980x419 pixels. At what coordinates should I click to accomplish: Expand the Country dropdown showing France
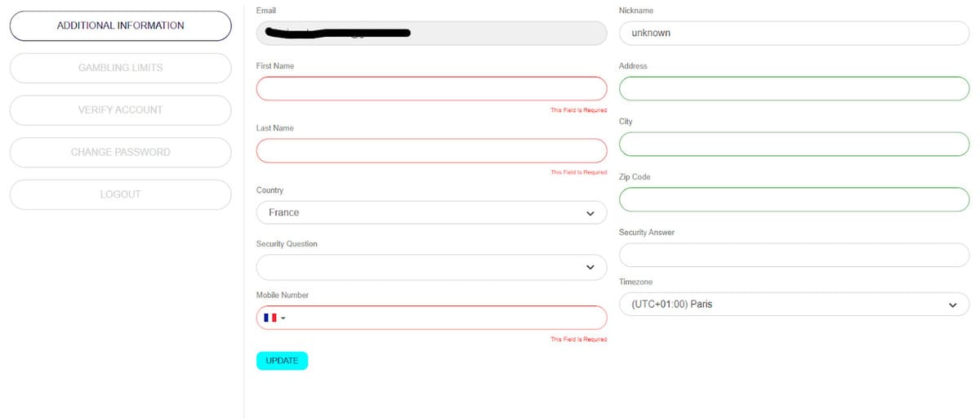pyautogui.click(x=431, y=212)
